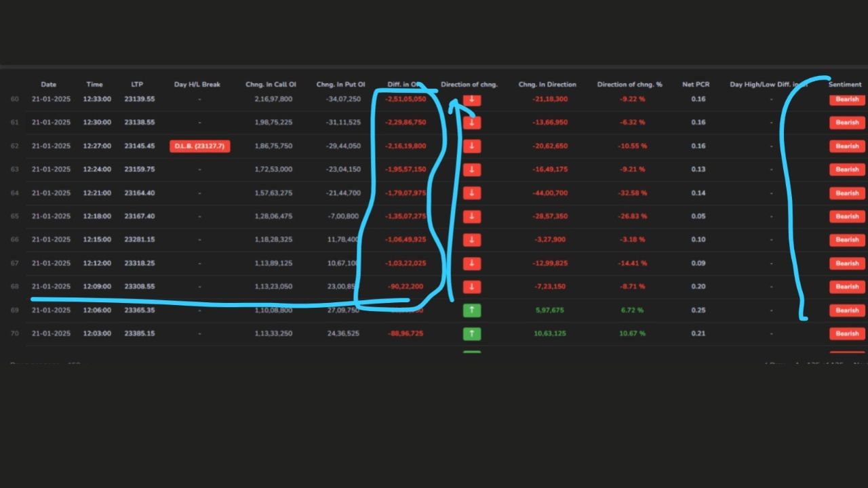Click the Bearish badge in the 12:03:00 row
The height and width of the screenshot is (488, 868).
[x=847, y=333]
